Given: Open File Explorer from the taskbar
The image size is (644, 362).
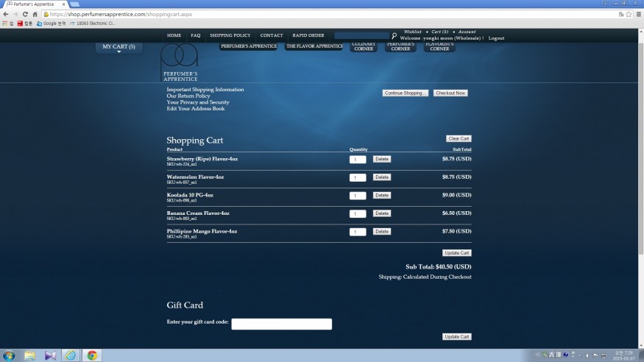Looking at the screenshot, I should click(29, 355).
